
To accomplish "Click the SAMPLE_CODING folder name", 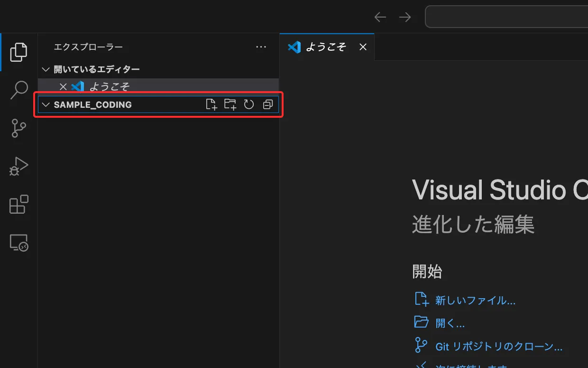I will coord(92,104).
